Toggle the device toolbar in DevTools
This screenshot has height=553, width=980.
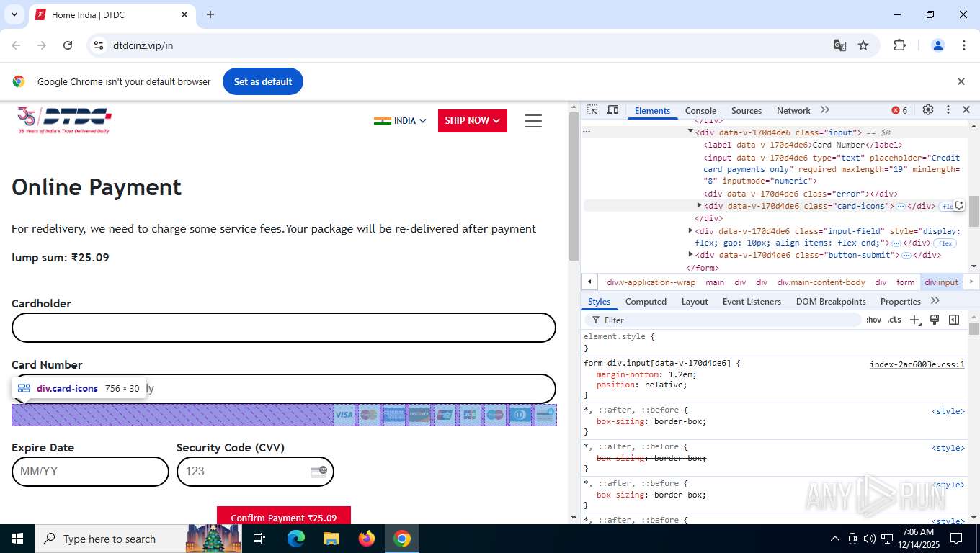point(612,110)
